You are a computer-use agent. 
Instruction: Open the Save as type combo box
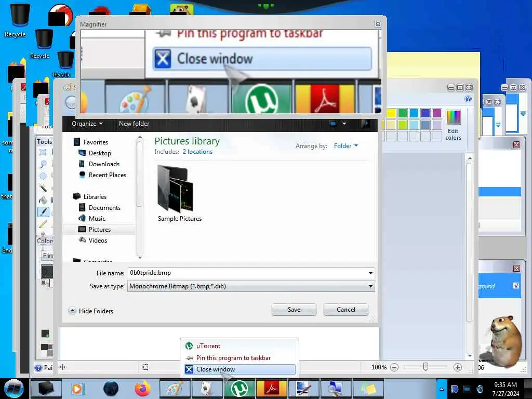[251, 286]
